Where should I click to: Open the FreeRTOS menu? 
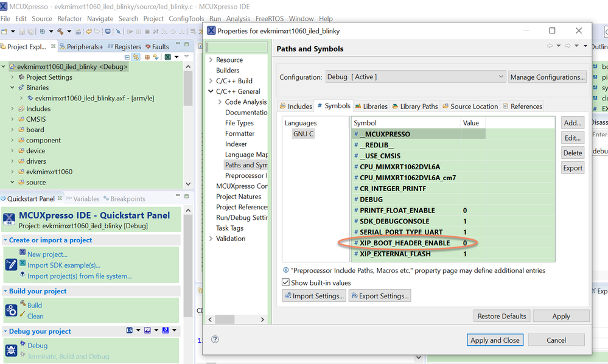(270, 19)
